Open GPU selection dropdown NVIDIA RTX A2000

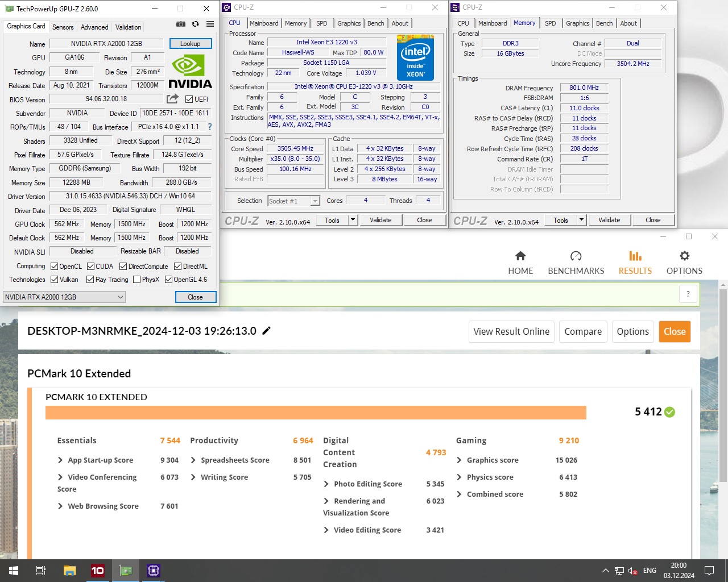tap(64, 297)
